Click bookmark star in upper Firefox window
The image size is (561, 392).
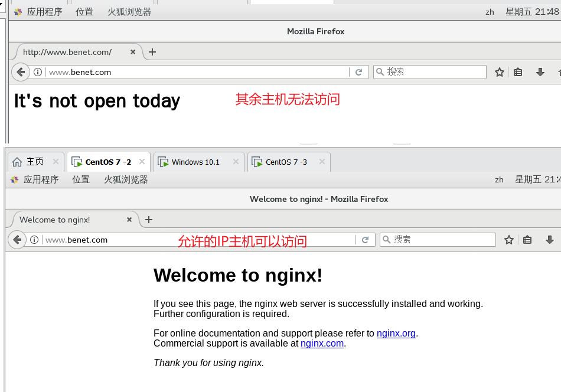(500, 72)
